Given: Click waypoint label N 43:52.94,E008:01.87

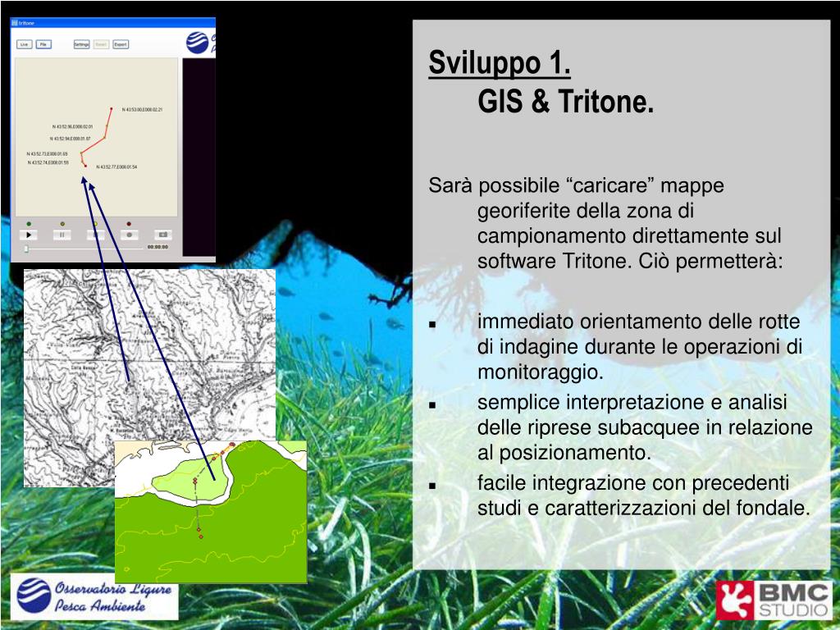Looking at the screenshot, I should pyautogui.click(x=71, y=139).
